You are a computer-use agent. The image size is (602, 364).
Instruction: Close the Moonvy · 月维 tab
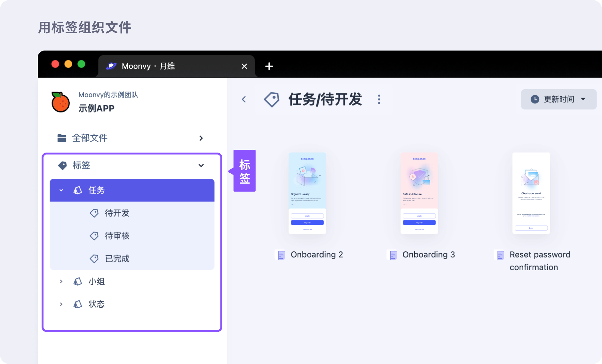coord(244,66)
